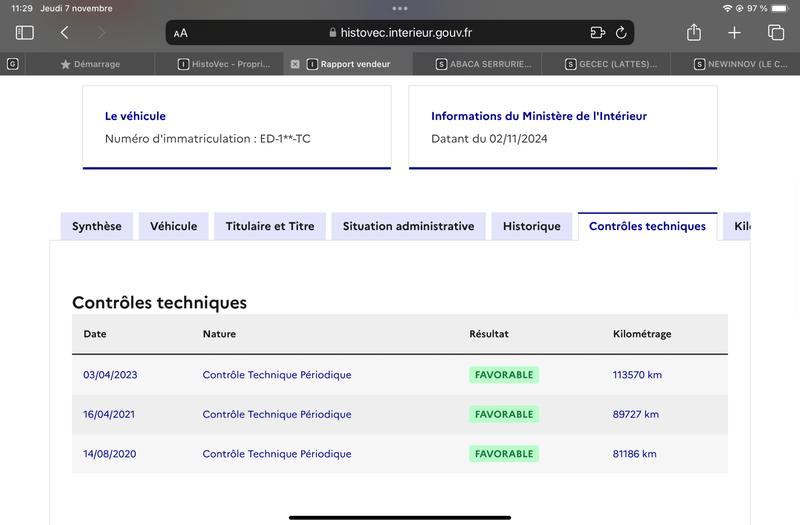The width and height of the screenshot is (800, 525).
Task: Click Contrôle Technique Périodique in the 14/08/2020 row
Action: [x=277, y=454]
